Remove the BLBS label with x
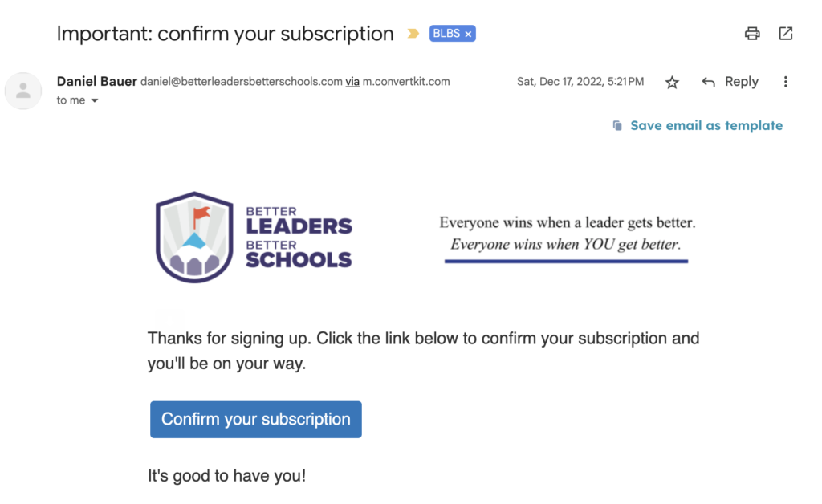Image resolution: width=822 pixels, height=504 pixels. point(468,34)
